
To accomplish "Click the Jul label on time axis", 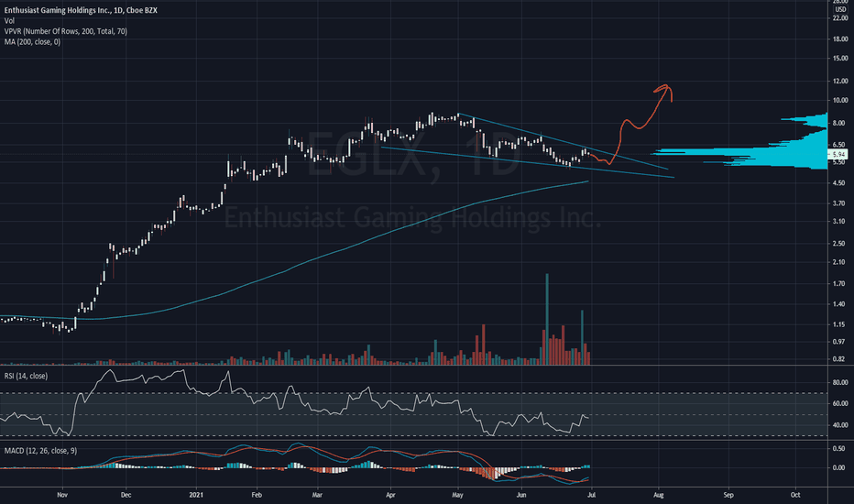I will click(592, 495).
